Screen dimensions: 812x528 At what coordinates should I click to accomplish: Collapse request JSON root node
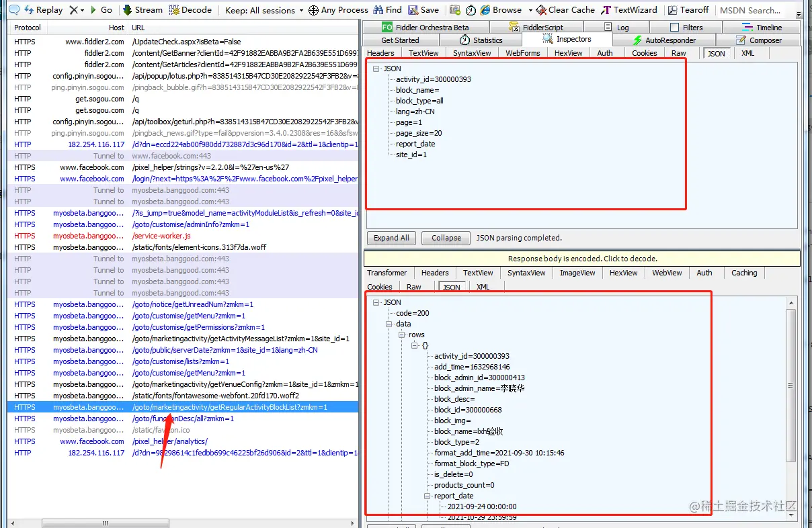point(376,69)
